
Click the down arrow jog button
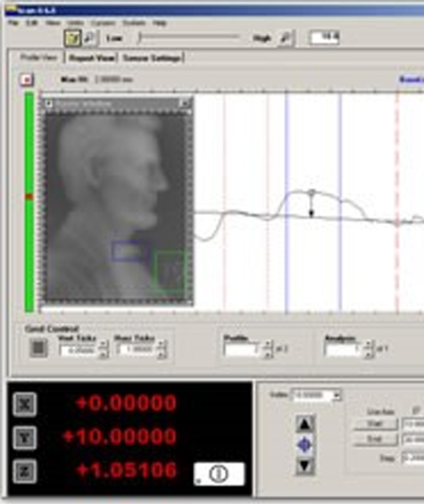click(x=304, y=466)
